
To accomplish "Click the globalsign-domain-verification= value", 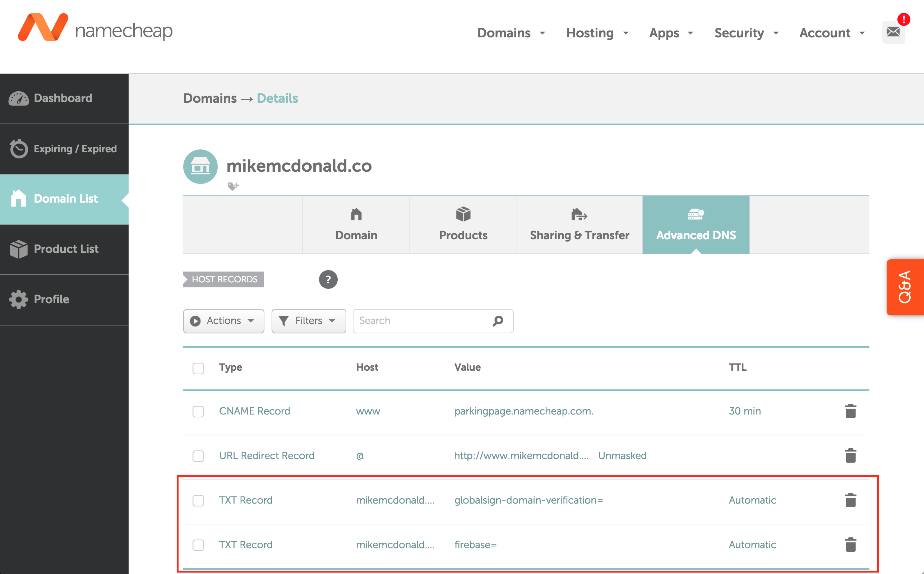I will click(528, 500).
